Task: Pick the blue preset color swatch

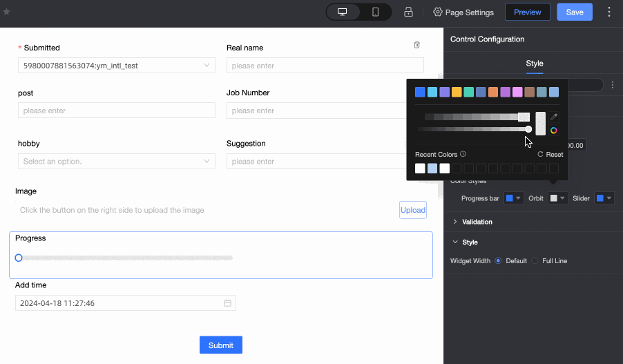Action: 420,92
